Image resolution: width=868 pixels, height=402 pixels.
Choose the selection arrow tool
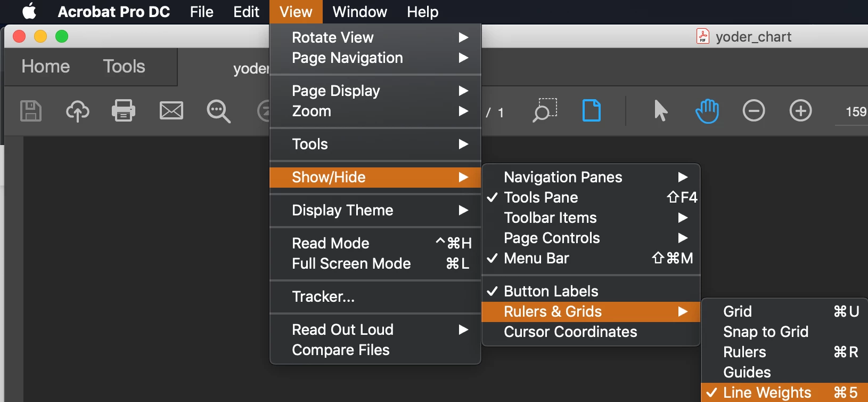[x=660, y=111]
